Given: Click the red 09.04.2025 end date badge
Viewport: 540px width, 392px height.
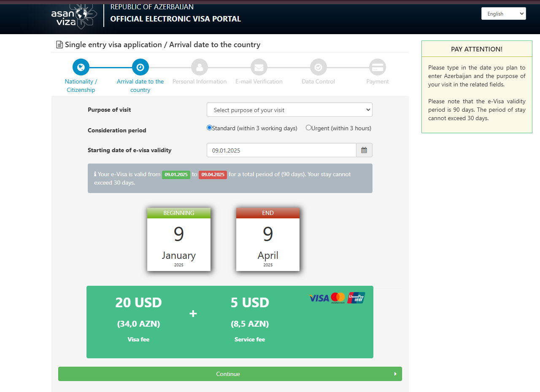Looking at the screenshot, I should pyautogui.click(x=213, y=175).
